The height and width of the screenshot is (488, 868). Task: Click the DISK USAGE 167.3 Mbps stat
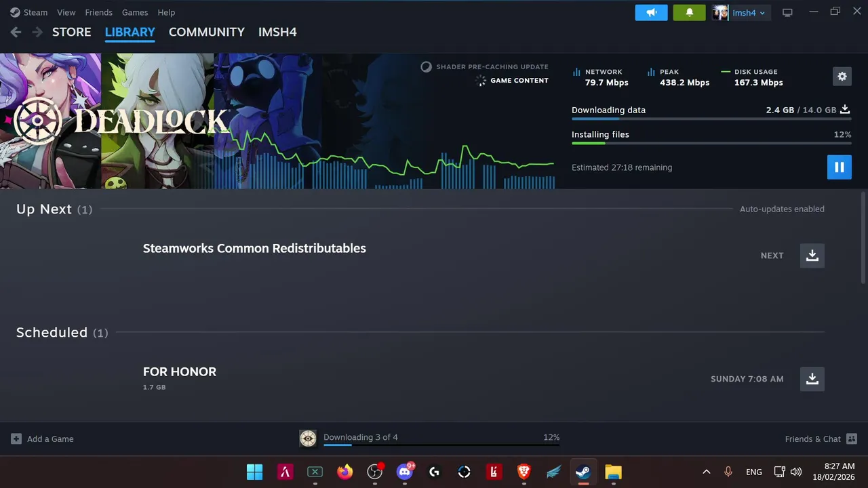(x=752, y=77)
